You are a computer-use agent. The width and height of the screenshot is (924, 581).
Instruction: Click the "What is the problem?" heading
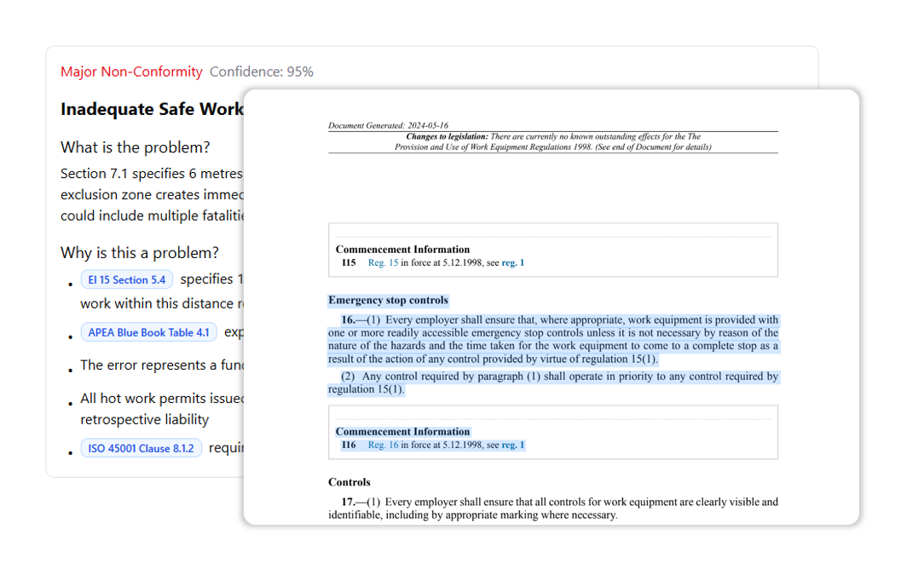[x=135, y=147]
